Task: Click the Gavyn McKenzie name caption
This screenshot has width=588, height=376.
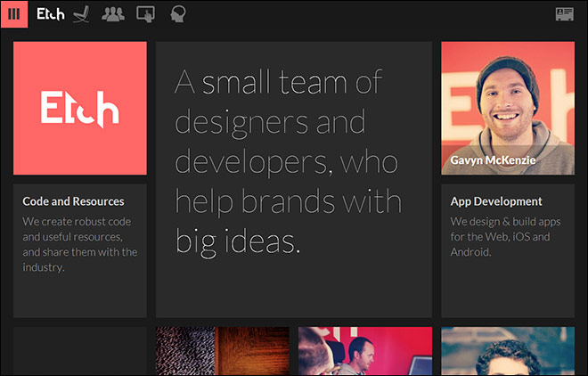Action: (493, 160)
